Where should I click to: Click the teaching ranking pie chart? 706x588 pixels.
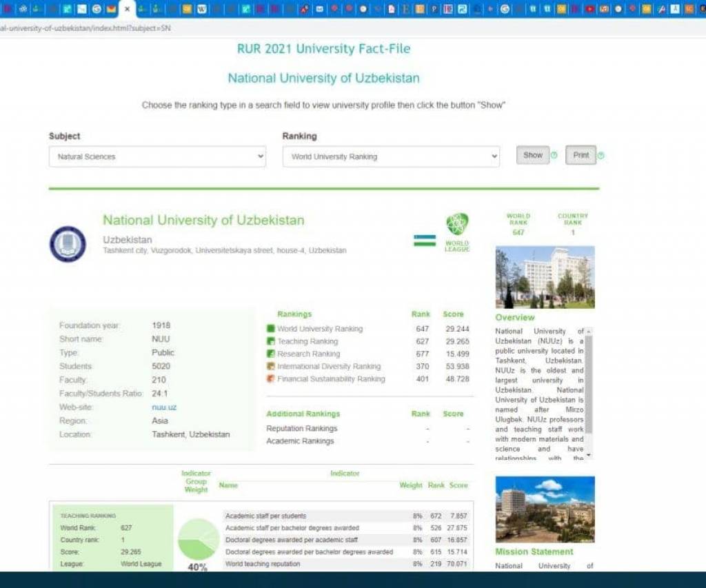coord(198,539)
